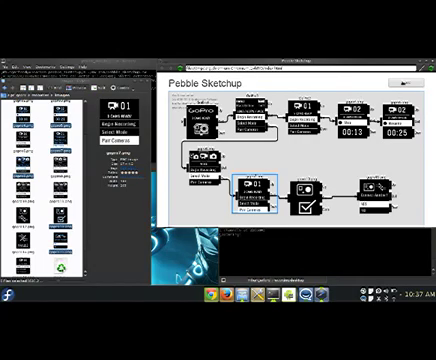Open the wrench and screwdriver taskbar icon

pyautogui.click(x=258, y=294)
